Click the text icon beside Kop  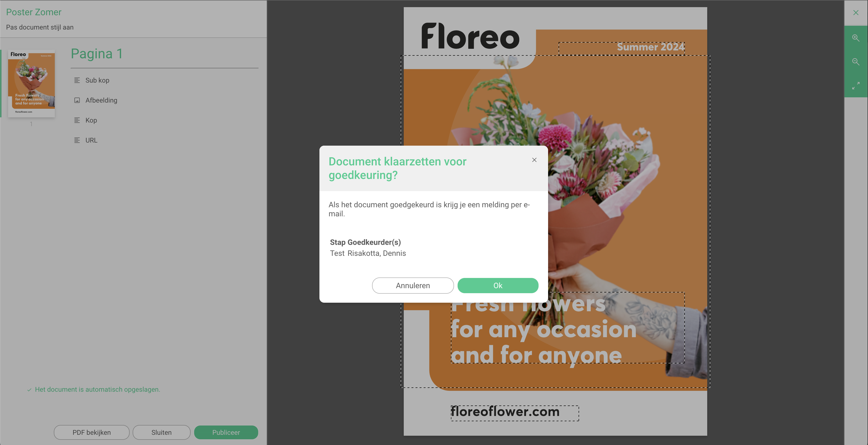(x=77, y=120)
